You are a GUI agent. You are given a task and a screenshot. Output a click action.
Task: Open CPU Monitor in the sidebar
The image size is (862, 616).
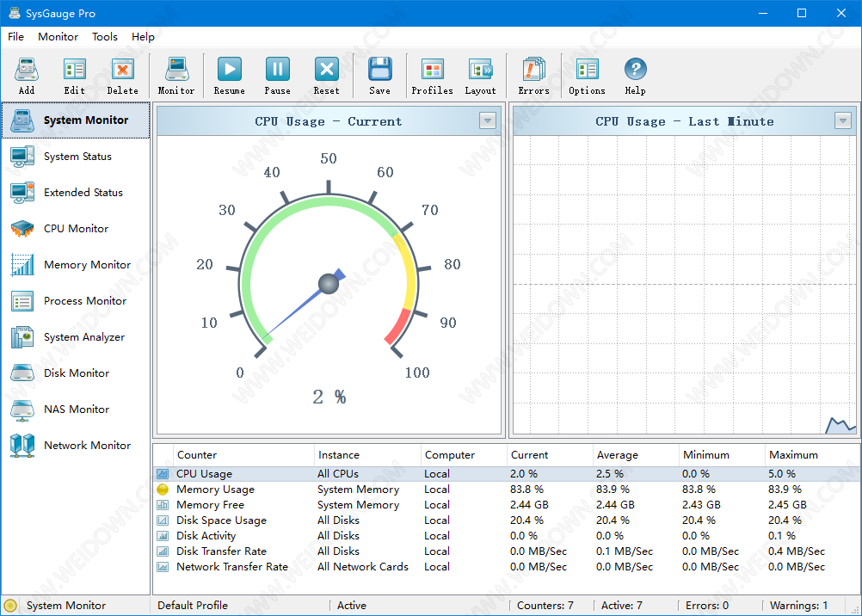coord(76,229)
